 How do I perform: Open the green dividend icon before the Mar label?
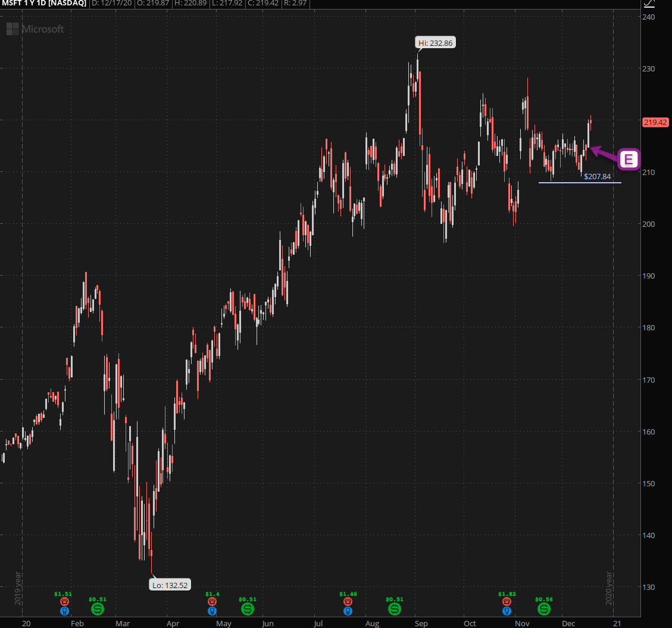coord(97,609)
